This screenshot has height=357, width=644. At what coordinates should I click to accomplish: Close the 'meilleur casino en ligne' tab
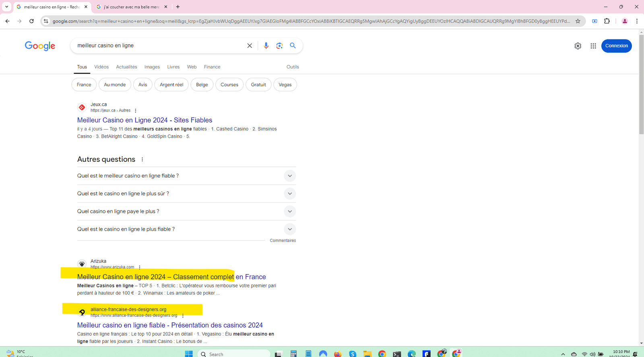coord(86,7)
